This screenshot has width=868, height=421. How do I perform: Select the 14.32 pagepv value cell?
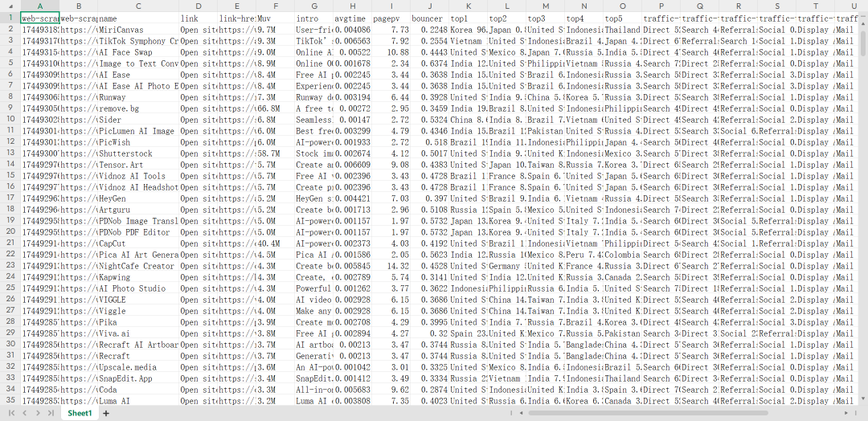click(391, 266)
